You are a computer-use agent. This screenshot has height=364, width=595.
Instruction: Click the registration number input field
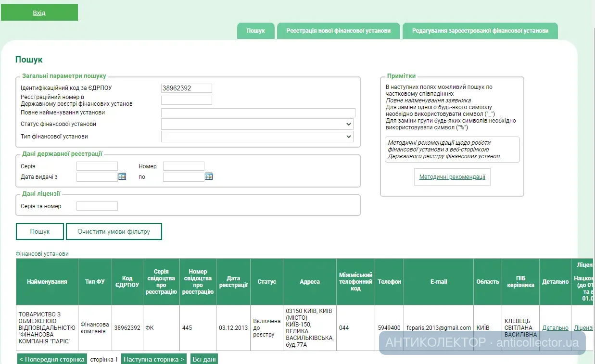click(187, 100)
